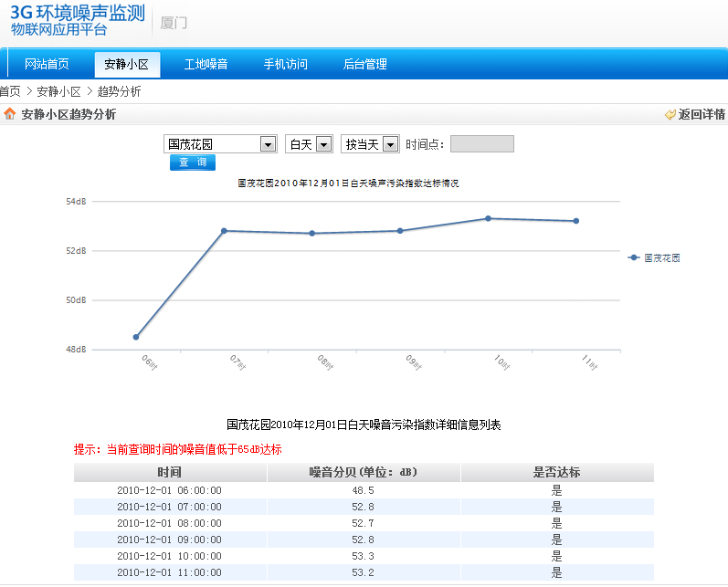This screenshot has width=728, height=587.
Task: Click inside the 时间点 input field
Action: click(481, 144)
